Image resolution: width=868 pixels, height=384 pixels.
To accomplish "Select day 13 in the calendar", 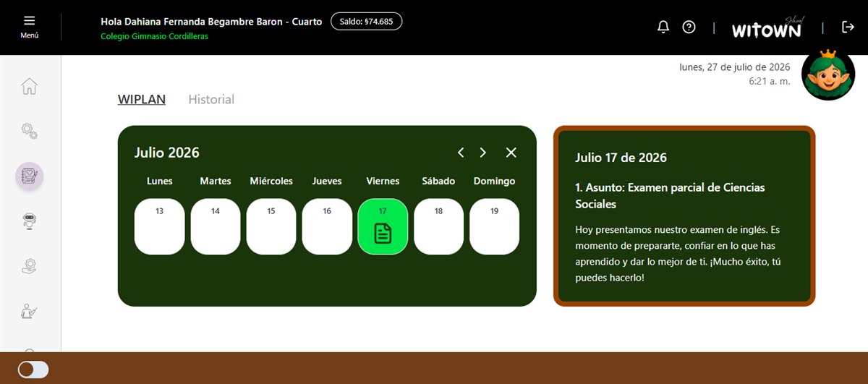I will [x=160, y=226].
